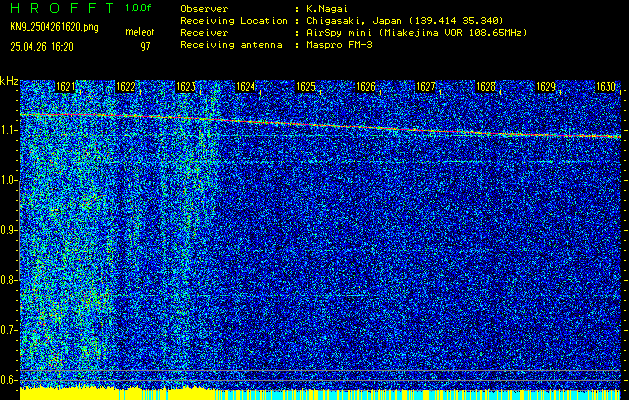Click the kHz axis unit label
The height and width of the screenshot is (400, 629).
pos(9,81)
